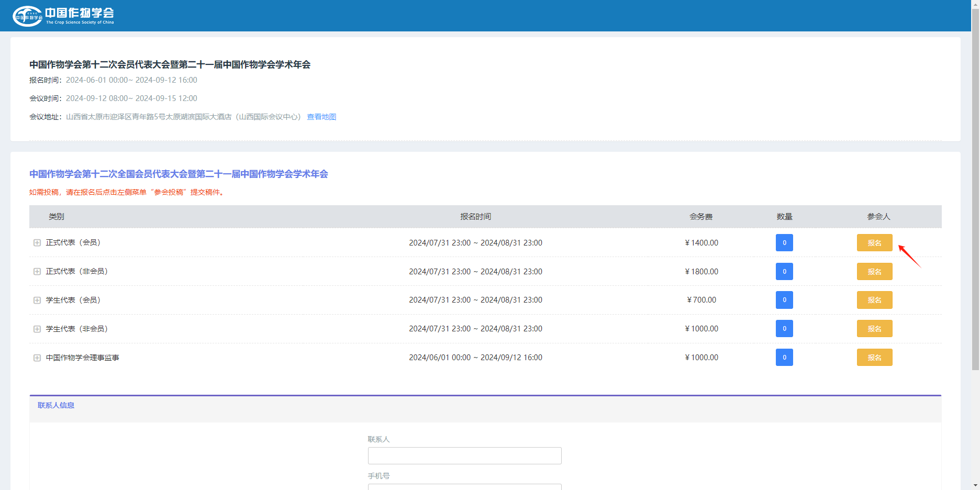980x490 pixels.
Task: Select quantity box for 学生代表（非会员）
Action: [x=784, y=329]
